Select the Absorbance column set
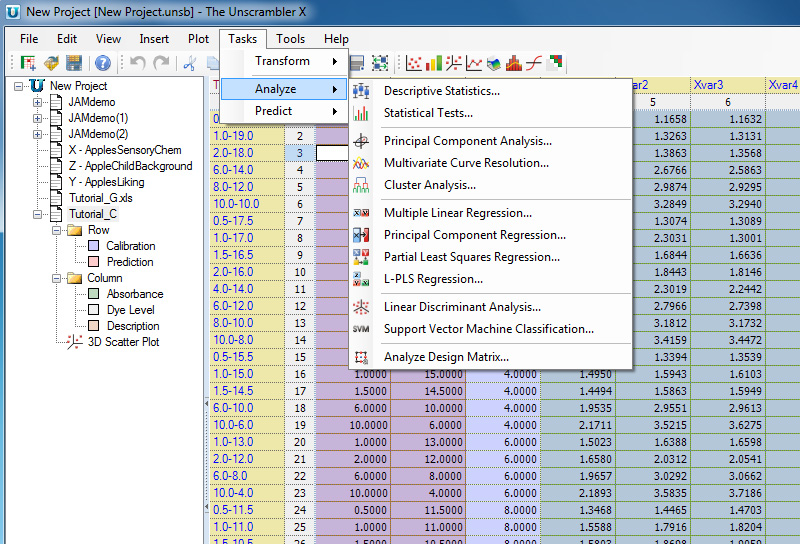Viewport: 800px width, 544px height. tap(135, 294)
